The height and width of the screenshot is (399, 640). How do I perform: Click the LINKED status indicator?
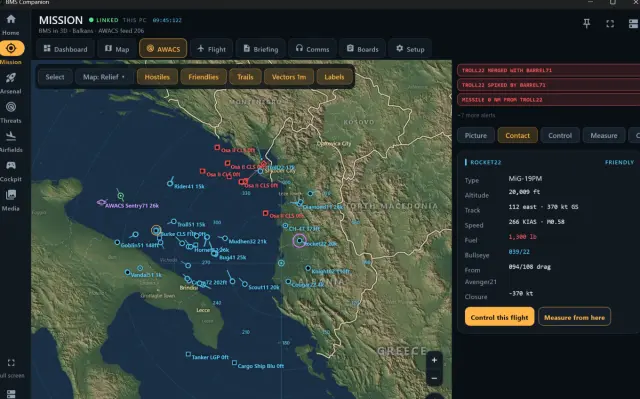(104, 20)
